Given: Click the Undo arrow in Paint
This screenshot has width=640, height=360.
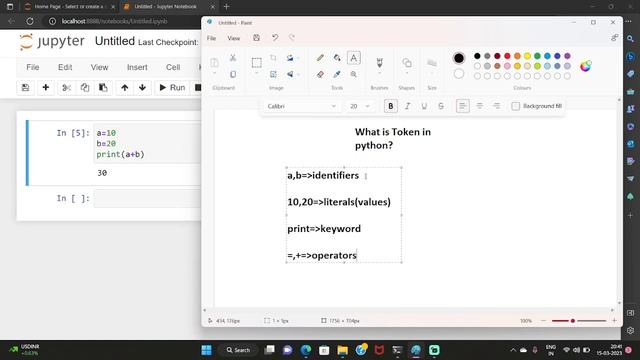Looking at the screenshot, I should (275, 38).
